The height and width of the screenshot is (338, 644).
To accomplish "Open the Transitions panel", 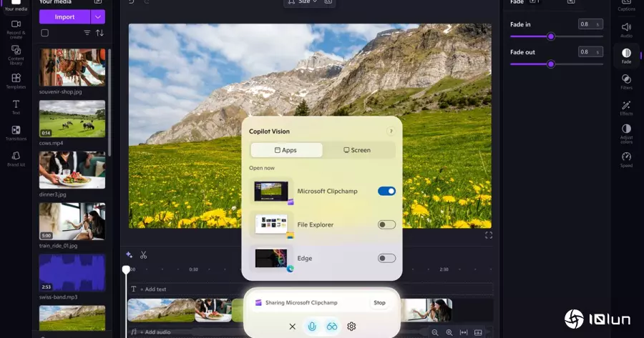I will [x=16, y=133].
